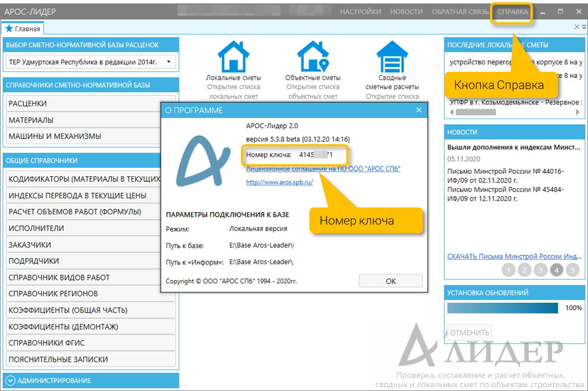The image size is (588, 391).
Task: Close the Главная tab panel
Action: click(x=577, y=27)
